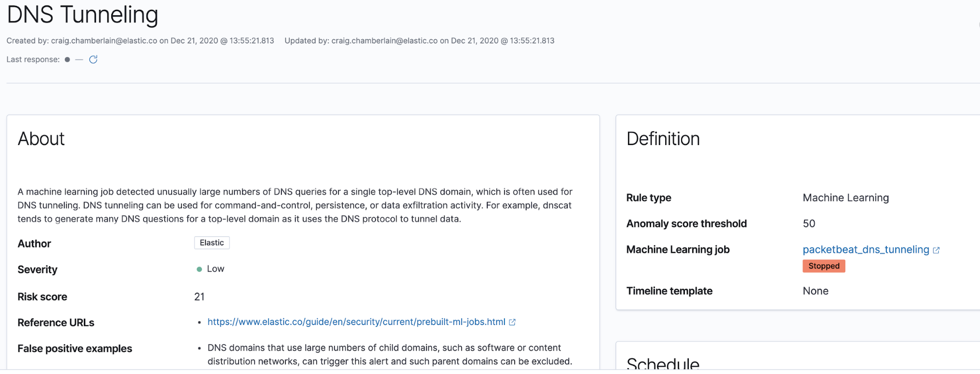Click the green Low severity dot
This screenshot has height=374, width=980.
pos(199,269)
